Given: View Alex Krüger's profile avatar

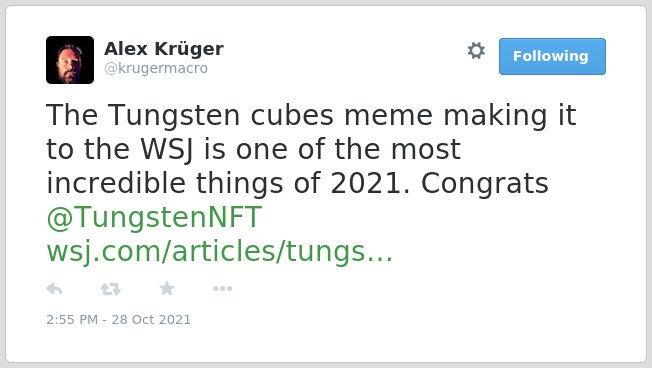Looking at the screenshot, I should point(70,60).
